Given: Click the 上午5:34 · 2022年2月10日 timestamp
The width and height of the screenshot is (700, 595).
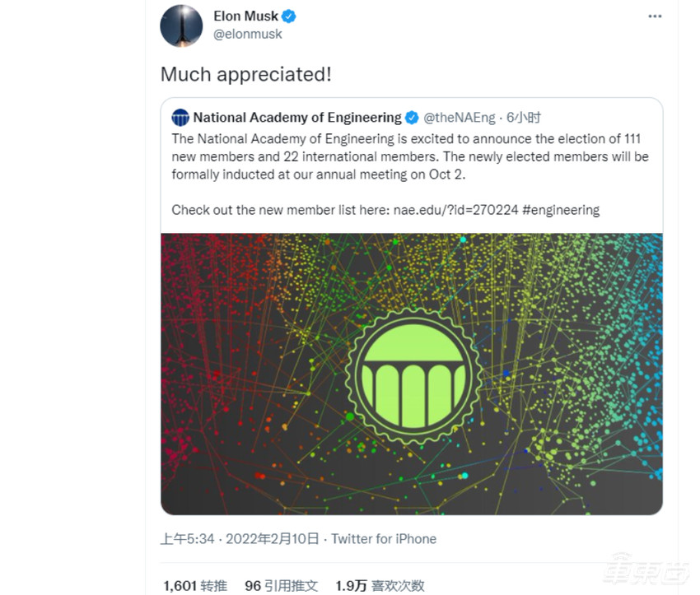Looking at the screenshot, I should coord(240,539).
